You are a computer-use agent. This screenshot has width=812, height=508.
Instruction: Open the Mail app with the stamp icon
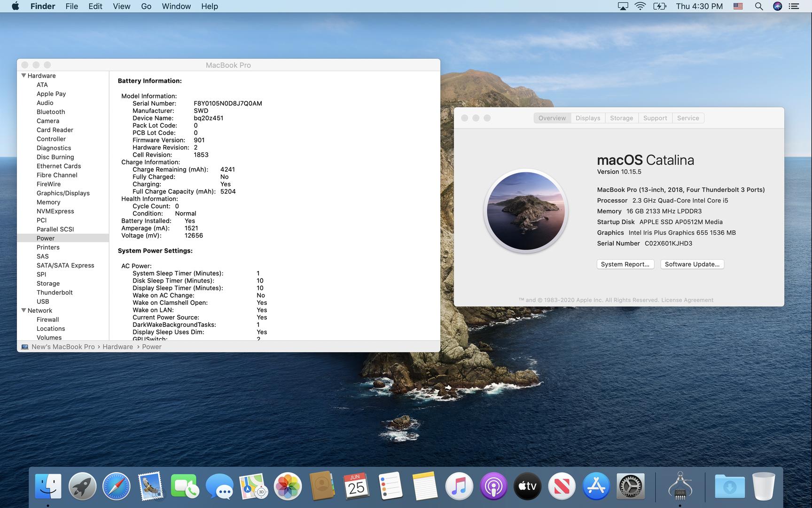tap(150, 486)
